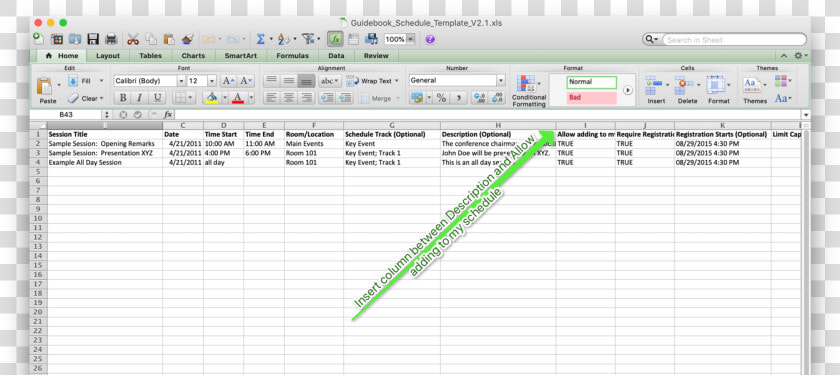
Task: Select the Bad cell style
Action: [x=591, y=98]
